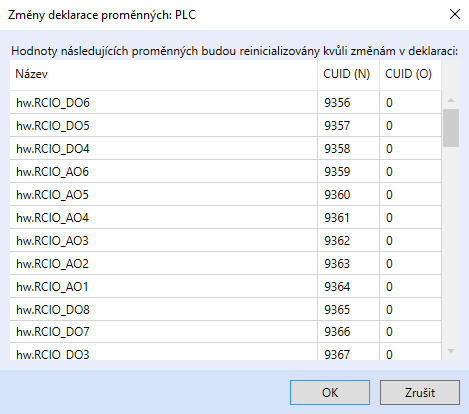Click CUID value 9362
The image size is (469, 414).
click(x=337, y=240)
